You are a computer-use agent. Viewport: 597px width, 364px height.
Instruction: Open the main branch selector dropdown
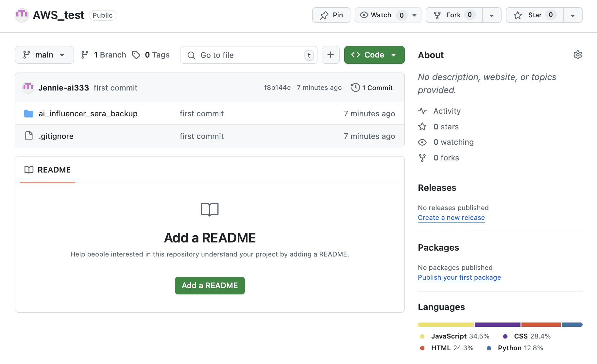point(44,55)
